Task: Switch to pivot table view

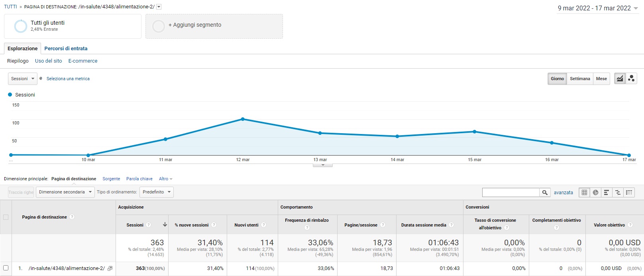Action: 629,192
